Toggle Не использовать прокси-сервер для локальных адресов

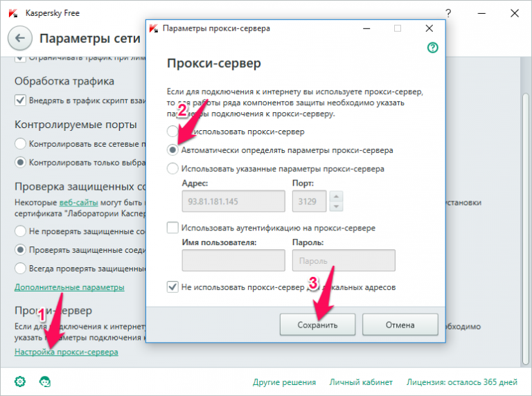point(172,286)
